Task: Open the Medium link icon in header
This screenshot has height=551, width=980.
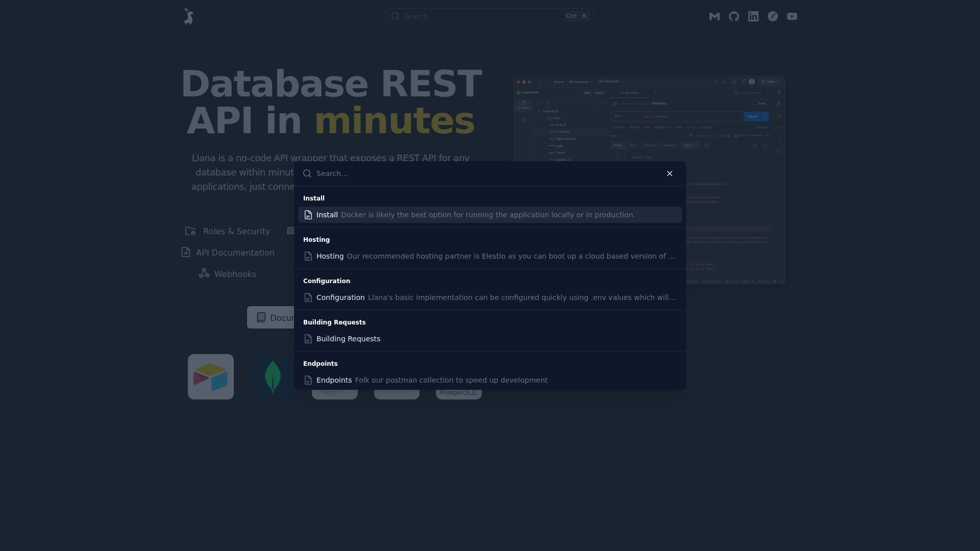Action: [x=715, y=16]
